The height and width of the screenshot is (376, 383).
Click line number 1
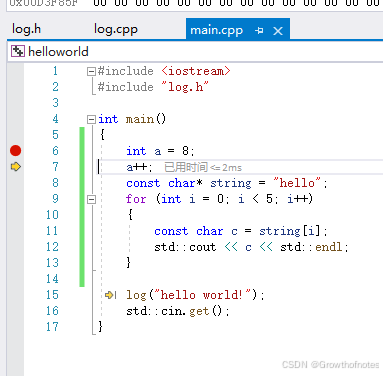(55, 71)
